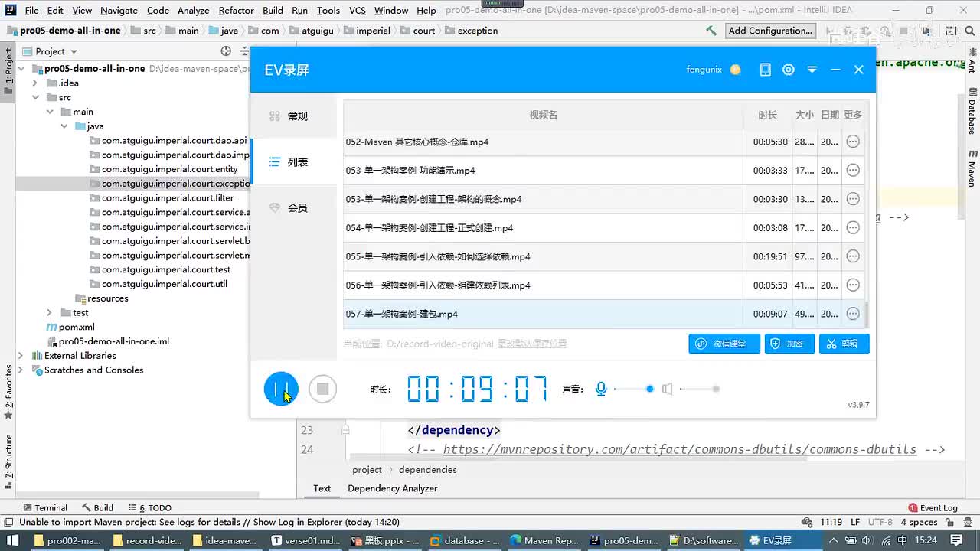Viewport: 980px width, 551px height.
Task: Switch to 列表 tab in EV recorder
Action: pos(294,162)
